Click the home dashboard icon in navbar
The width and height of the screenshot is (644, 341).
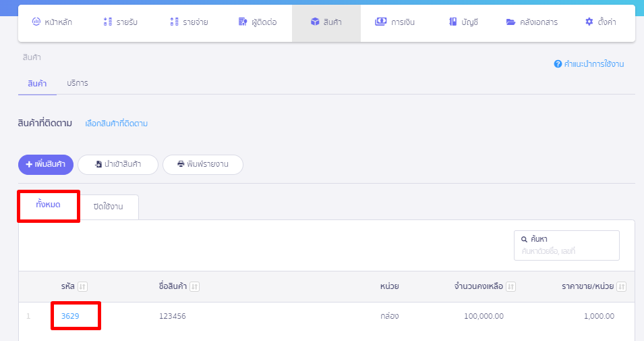pyautogui.click(x=36, y=22)
